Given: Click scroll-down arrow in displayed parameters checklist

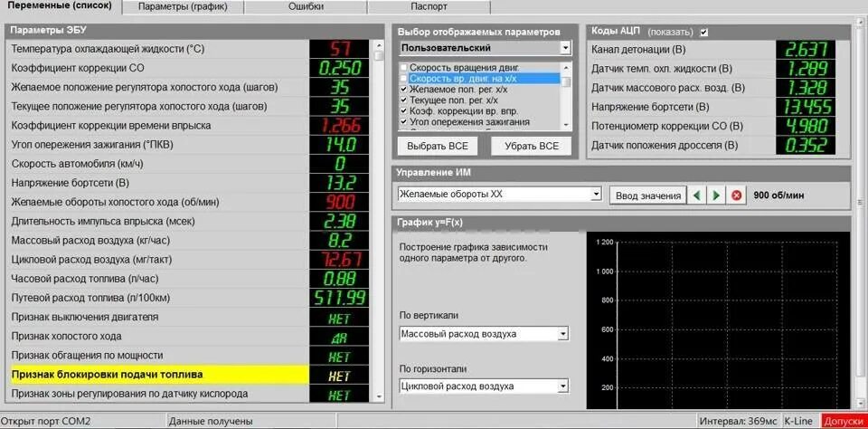Looking at the screenshot, I should (x=566, y=125).
